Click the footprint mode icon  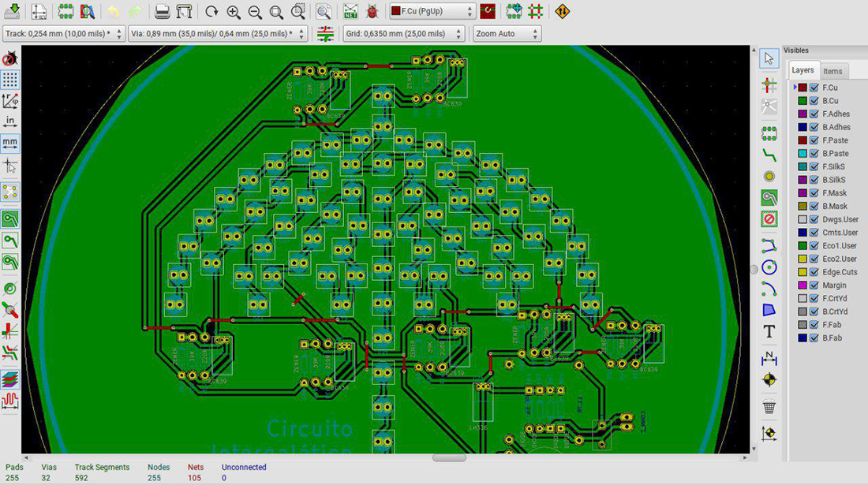point(514,12)
